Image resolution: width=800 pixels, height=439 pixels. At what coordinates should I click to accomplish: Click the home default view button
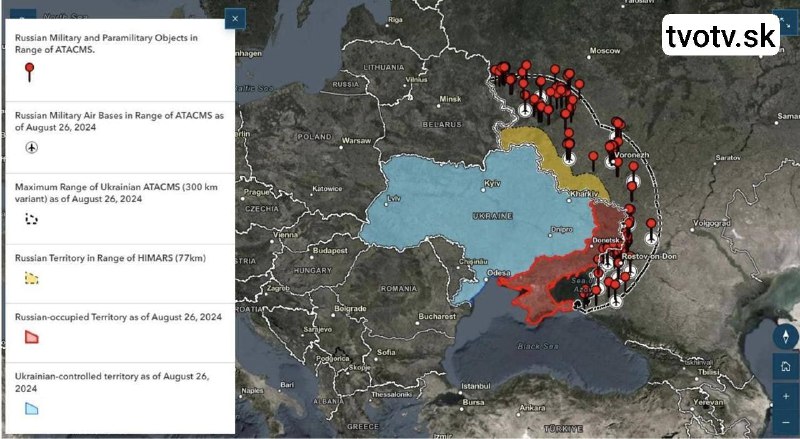coord(786,366)
